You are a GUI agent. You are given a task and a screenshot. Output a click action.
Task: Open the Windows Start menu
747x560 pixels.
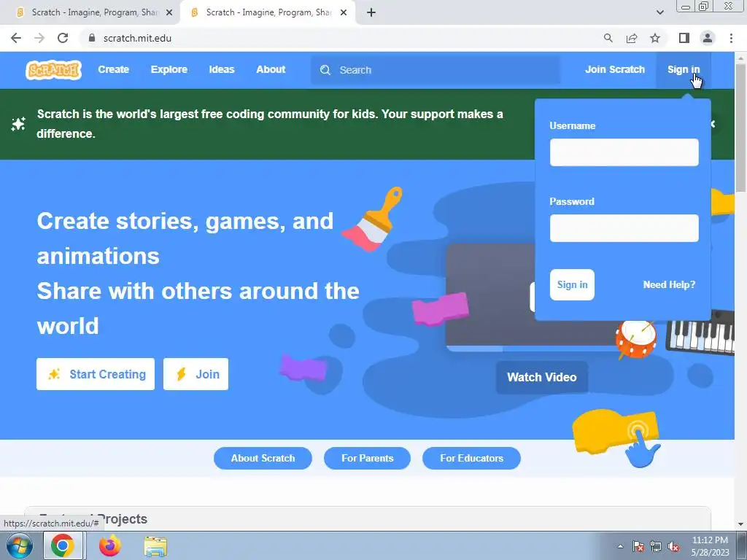point(20,545)
